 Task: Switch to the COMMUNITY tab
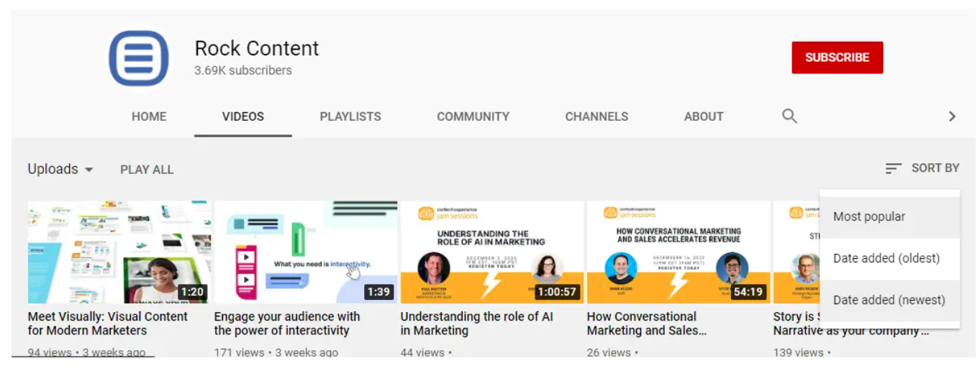click(473, 116)
